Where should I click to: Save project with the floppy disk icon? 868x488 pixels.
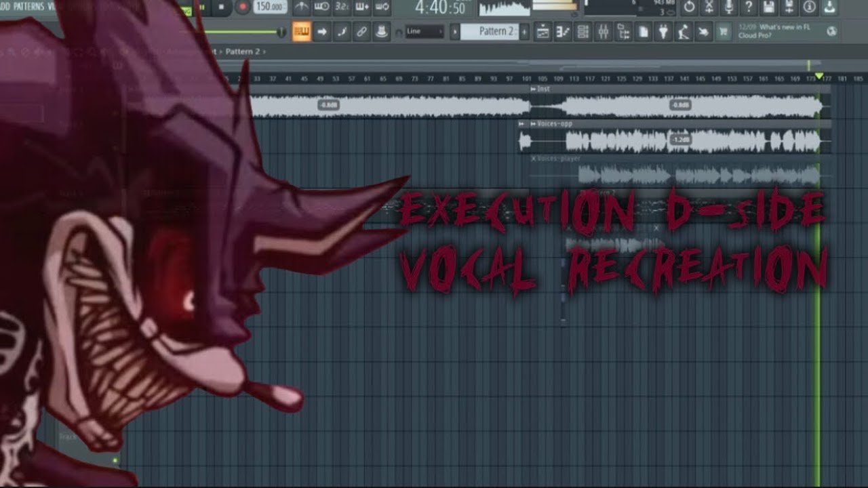(x=769, y=7)
